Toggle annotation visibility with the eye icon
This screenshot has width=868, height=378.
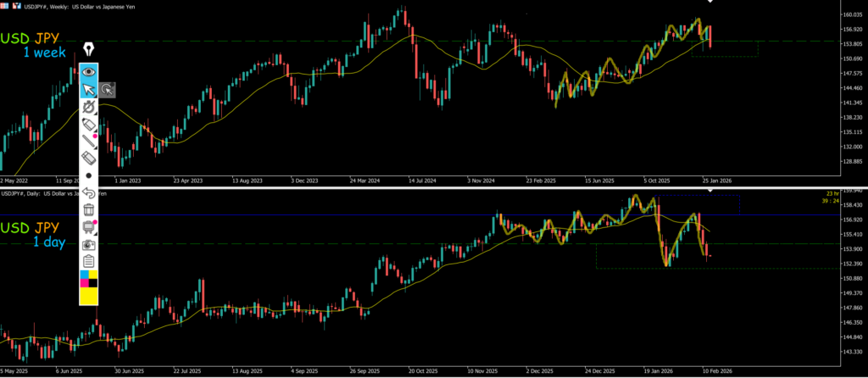click(88, 71)
